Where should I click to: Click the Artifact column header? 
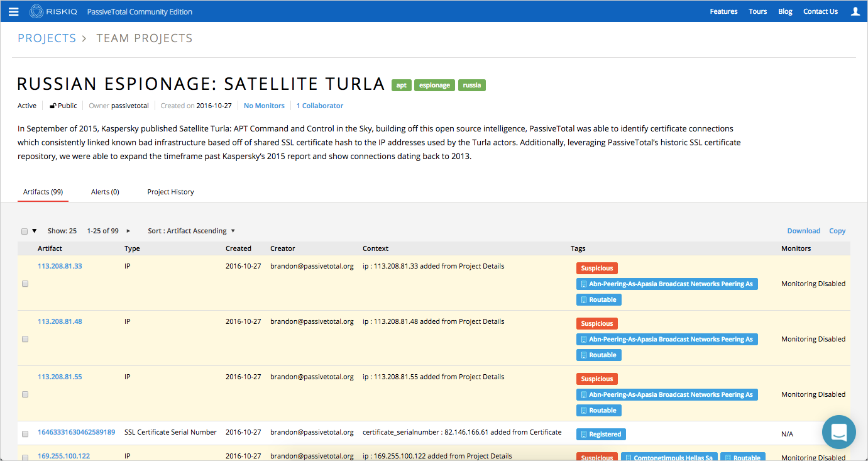coord(50,248)
